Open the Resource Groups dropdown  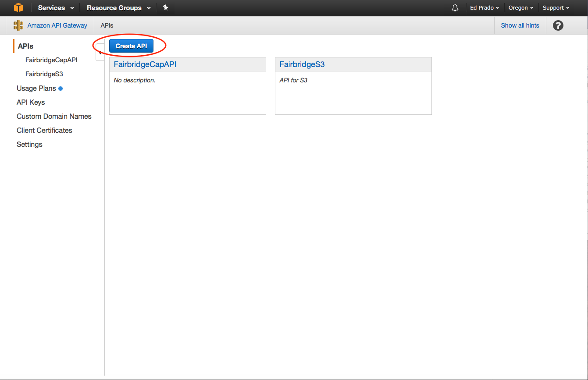(118, 8)
